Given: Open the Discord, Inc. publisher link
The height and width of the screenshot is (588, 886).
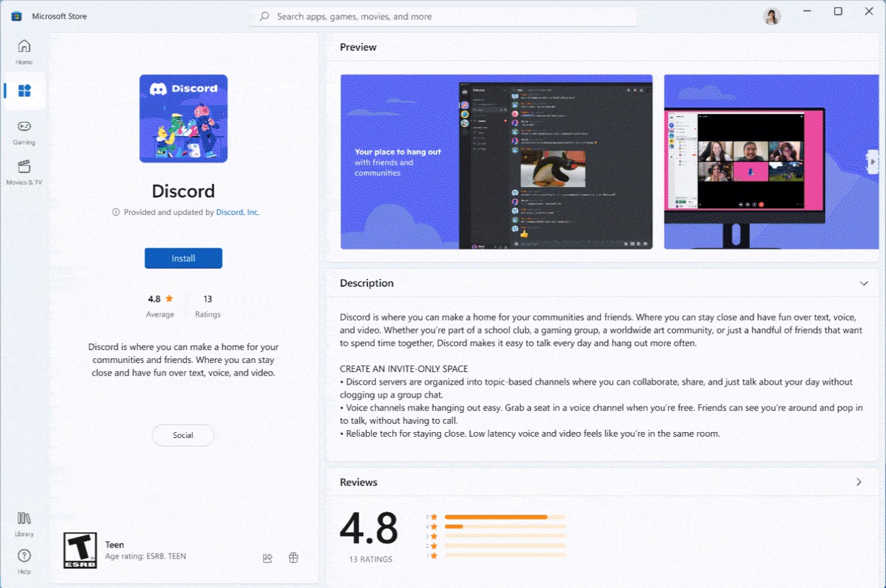Looking at the screenshot, I should click(237, 212).
